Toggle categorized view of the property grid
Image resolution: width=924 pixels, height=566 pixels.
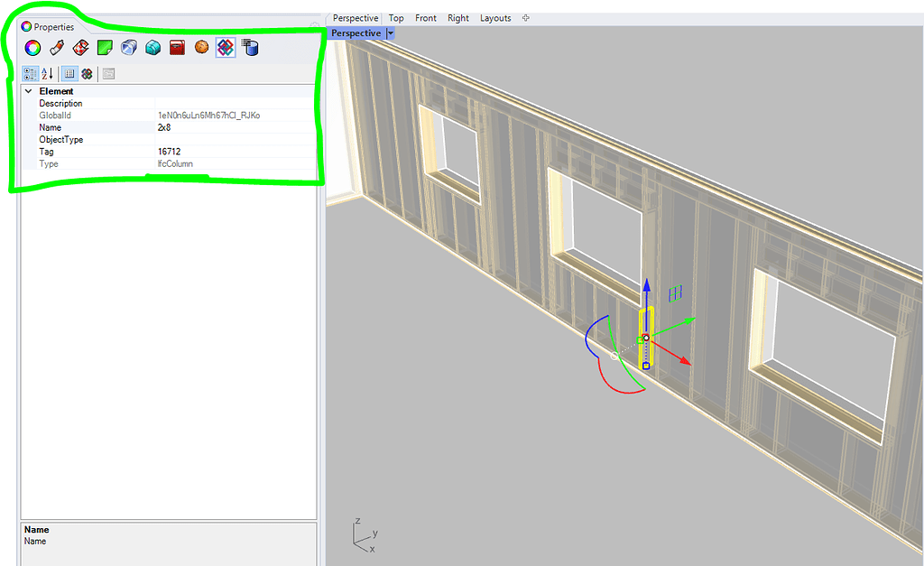(30, 73)
